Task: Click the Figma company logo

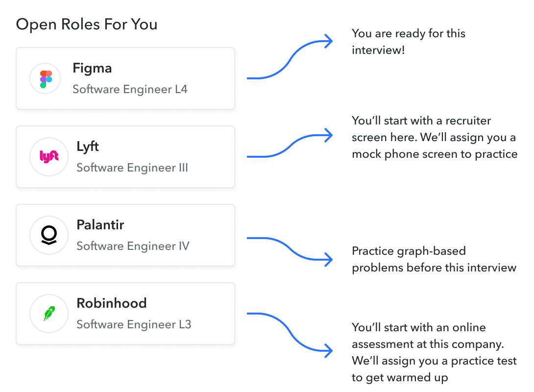Action: (x=45, y=78)
